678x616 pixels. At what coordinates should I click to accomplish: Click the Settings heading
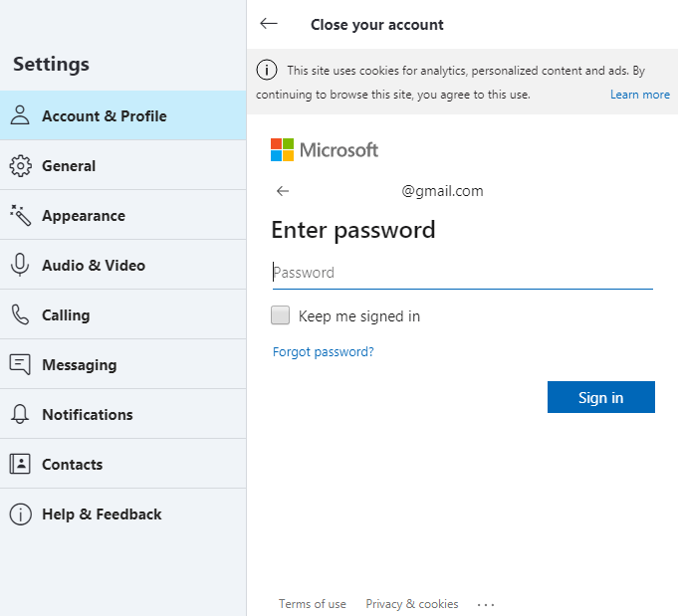point(51,64)
